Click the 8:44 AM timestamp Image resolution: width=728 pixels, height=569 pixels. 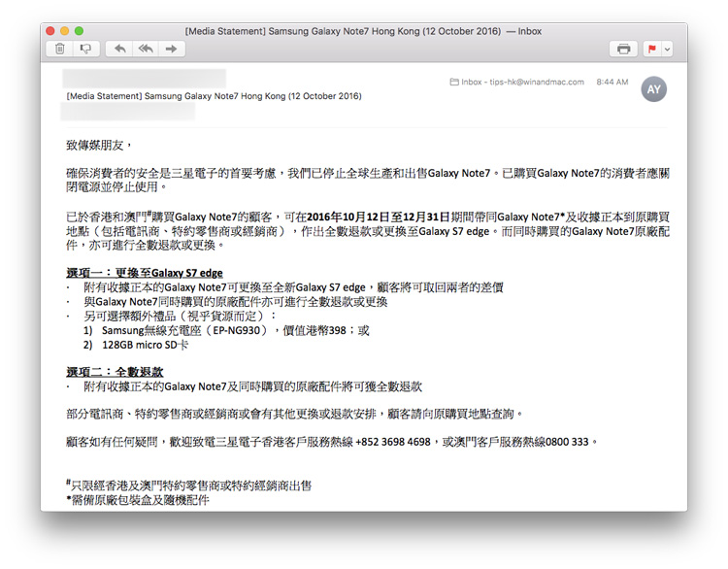click(x=612, y=83)
